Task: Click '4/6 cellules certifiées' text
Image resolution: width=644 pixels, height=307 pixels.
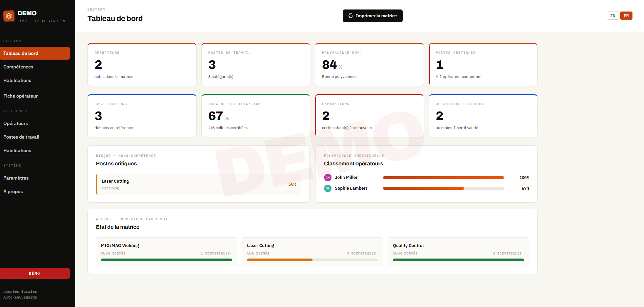Action: [228, 128]
